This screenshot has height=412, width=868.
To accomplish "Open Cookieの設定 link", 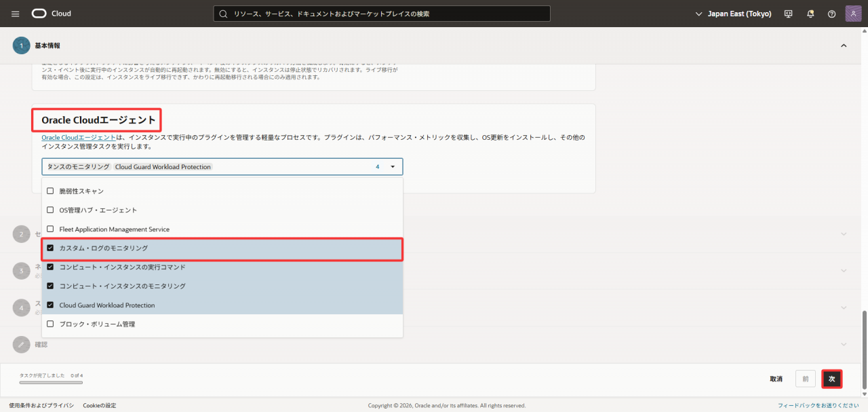I will point(100,405).
